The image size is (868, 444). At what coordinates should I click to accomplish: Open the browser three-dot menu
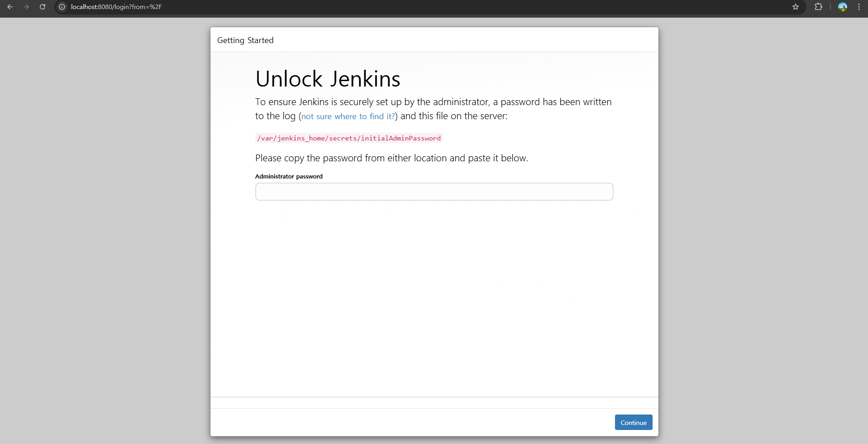859,7
